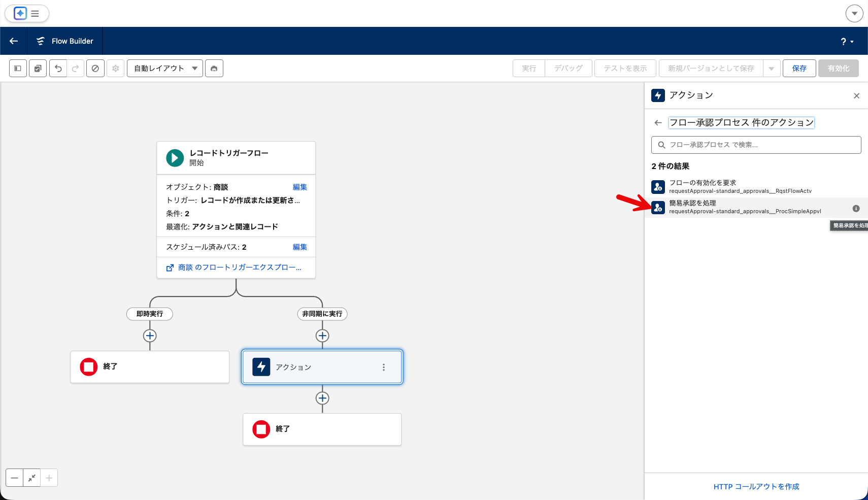Go back from フロー承認プロセス actions list
Image resolution: width=868 pixels, height=500 pixels.
point(658,123)
